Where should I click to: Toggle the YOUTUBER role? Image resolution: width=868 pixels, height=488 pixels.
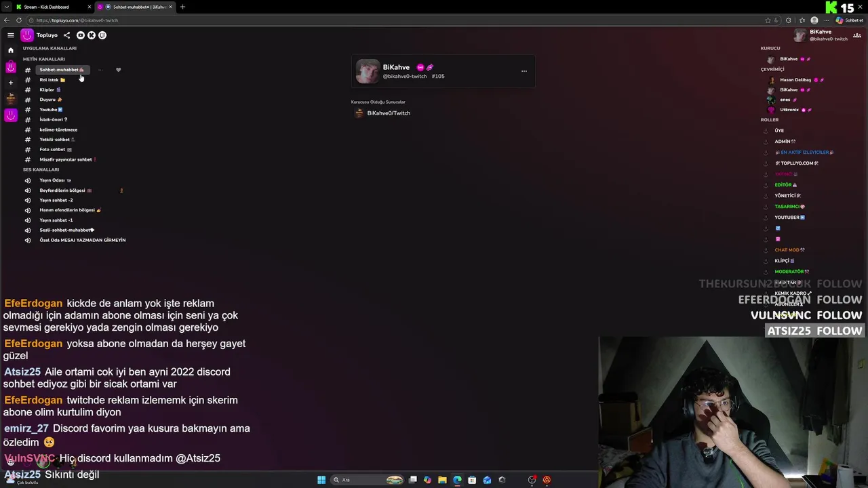point(789,218)
